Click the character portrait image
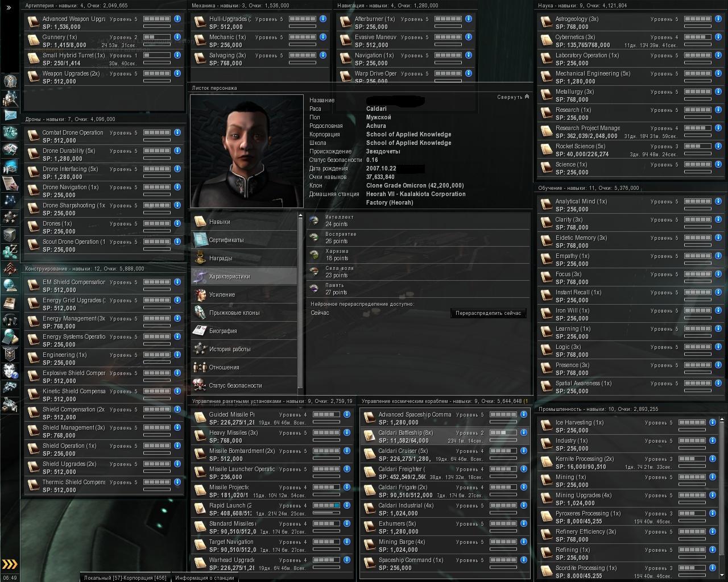The width and height of the screenshot is (728, 582). click(x=247, y=151)
